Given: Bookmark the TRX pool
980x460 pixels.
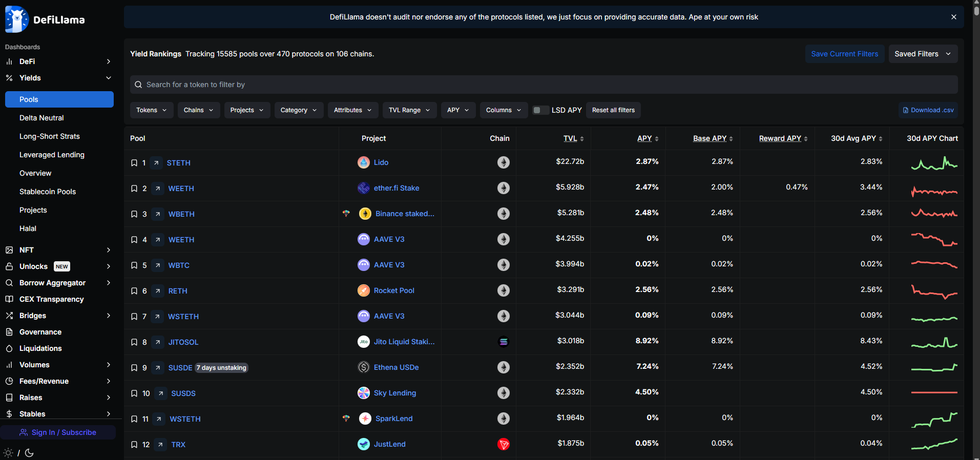Looking at the screenshot, I should pyautogui.click(x=134, y=445).
